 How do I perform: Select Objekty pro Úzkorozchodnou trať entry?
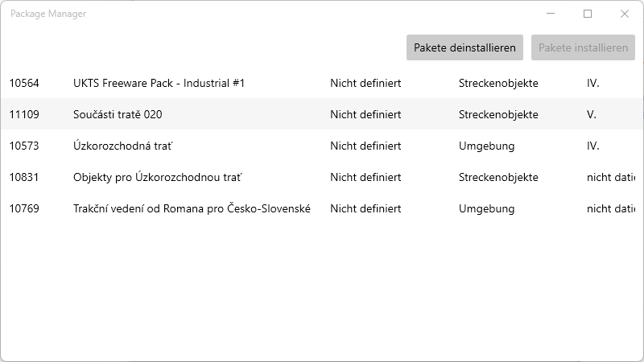click(x=157, y=177)
